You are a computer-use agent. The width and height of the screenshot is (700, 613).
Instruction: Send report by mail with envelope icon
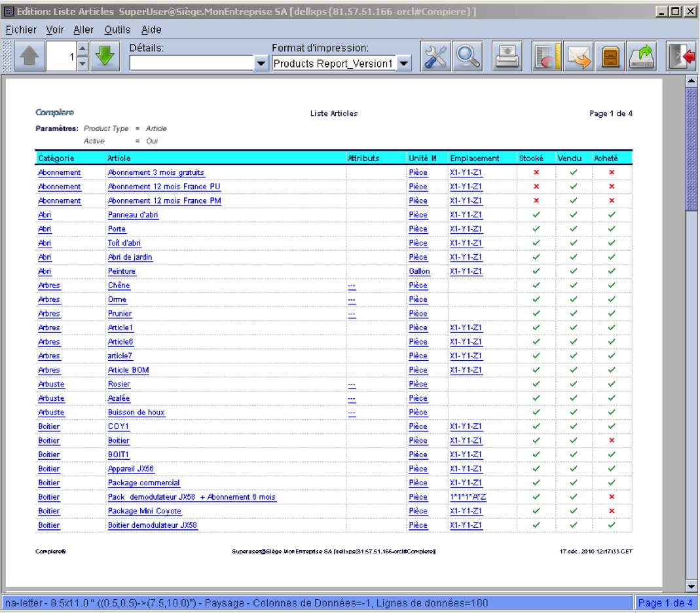[579, 56]
